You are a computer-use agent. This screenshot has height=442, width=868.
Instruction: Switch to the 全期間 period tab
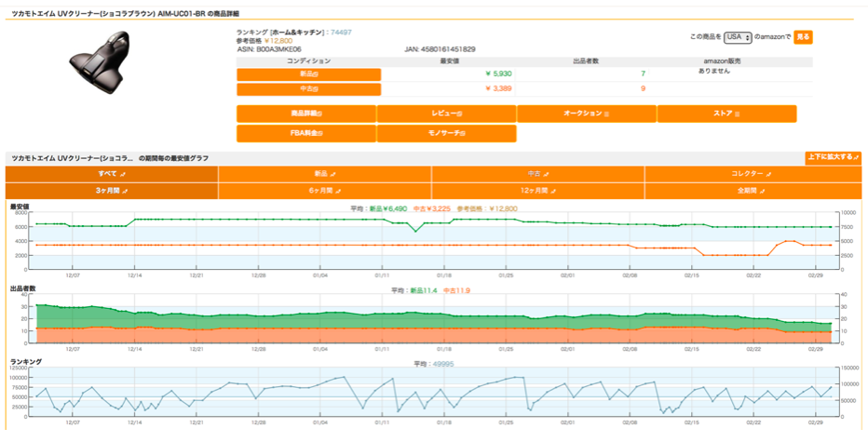pos(753,191)
